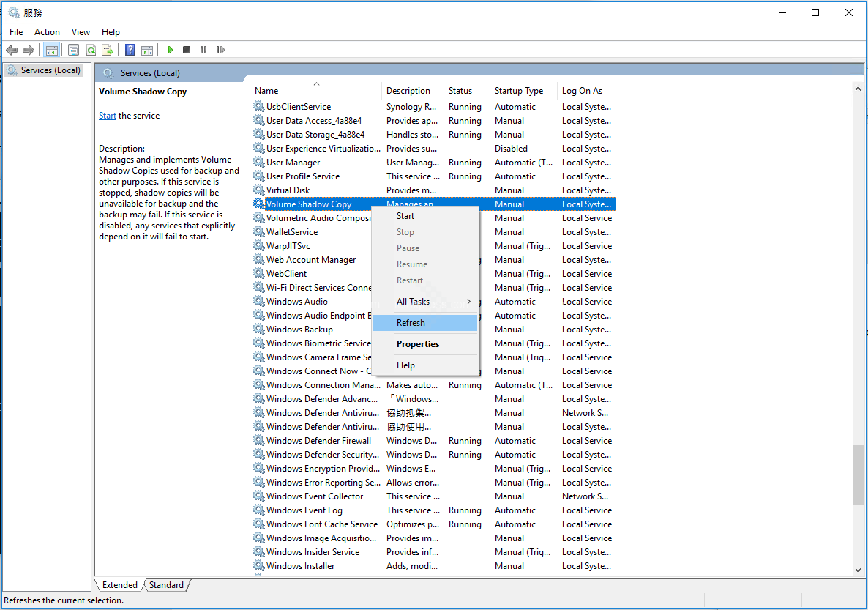The height and width of the screenshot is (610, 868).
Task: Click the Stop Service square icon
Action: (x=187, y=50)
